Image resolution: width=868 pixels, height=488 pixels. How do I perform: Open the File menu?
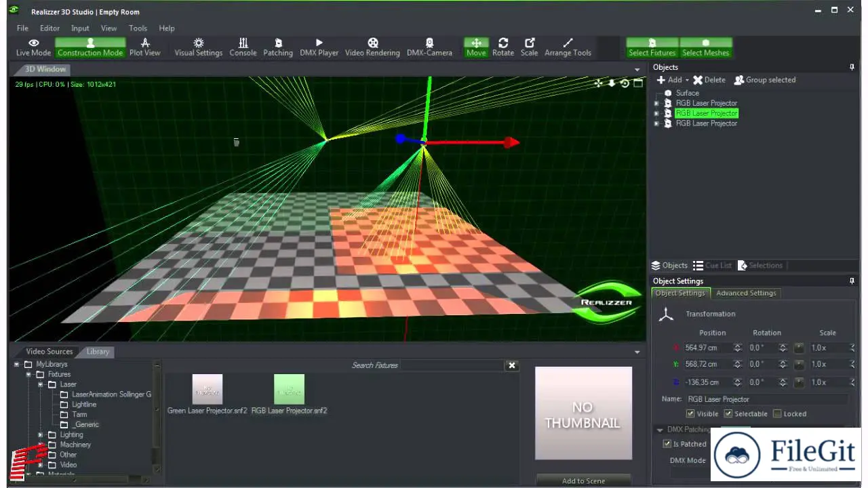tap(22, 28)
